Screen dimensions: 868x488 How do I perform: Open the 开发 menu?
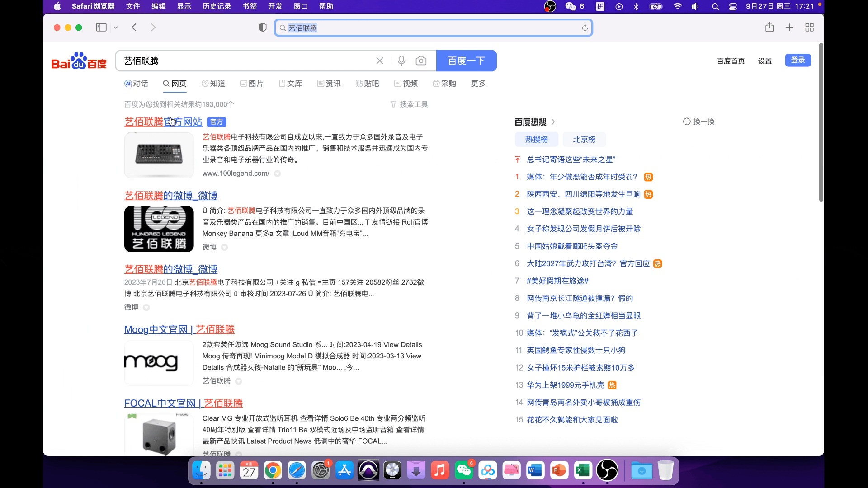pyautogui.click(x=275, y=6)
